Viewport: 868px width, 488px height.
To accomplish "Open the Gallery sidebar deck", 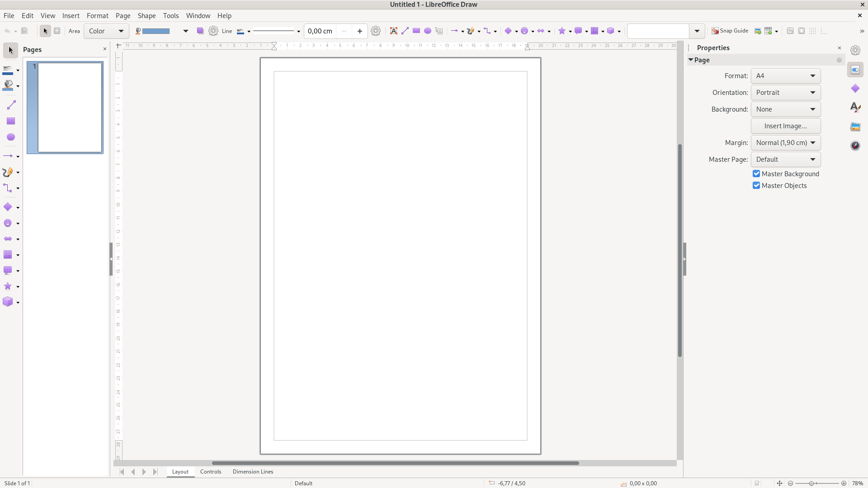I will tap(855, 127).
